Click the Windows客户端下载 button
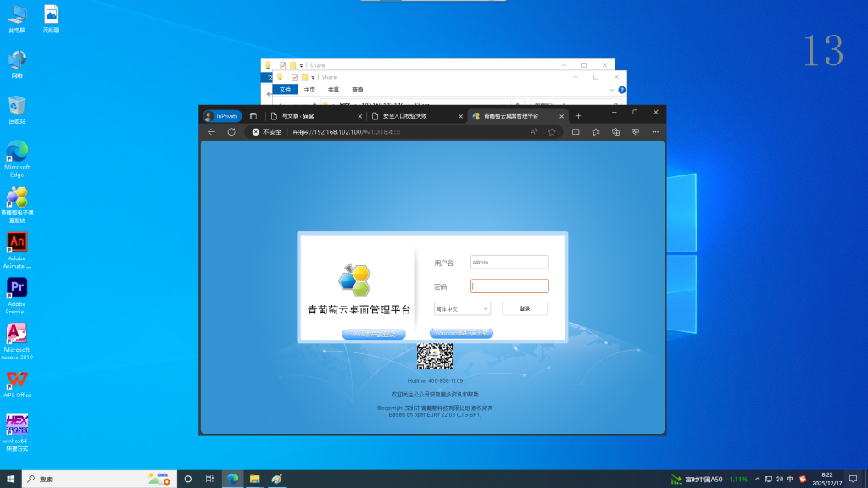 click(461, 334)
